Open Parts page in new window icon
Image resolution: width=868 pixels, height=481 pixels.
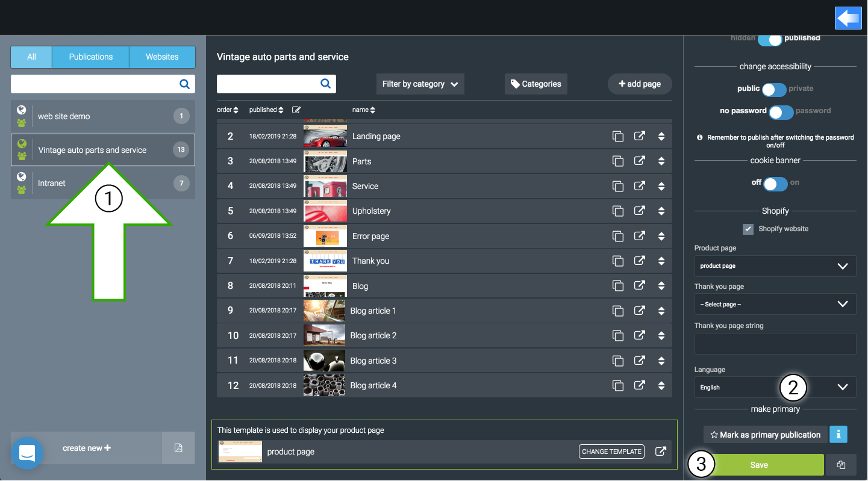tap(640, 161)
